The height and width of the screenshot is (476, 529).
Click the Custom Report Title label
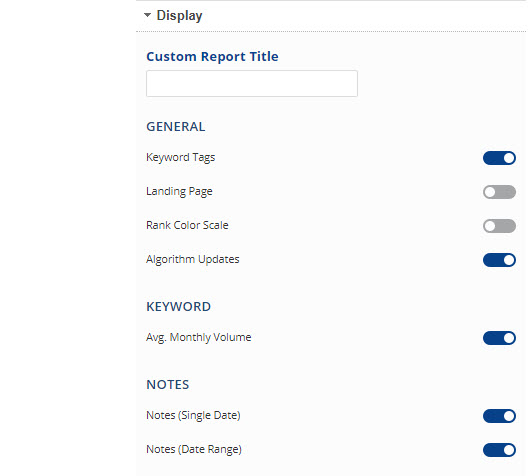(x=212, y=56)
